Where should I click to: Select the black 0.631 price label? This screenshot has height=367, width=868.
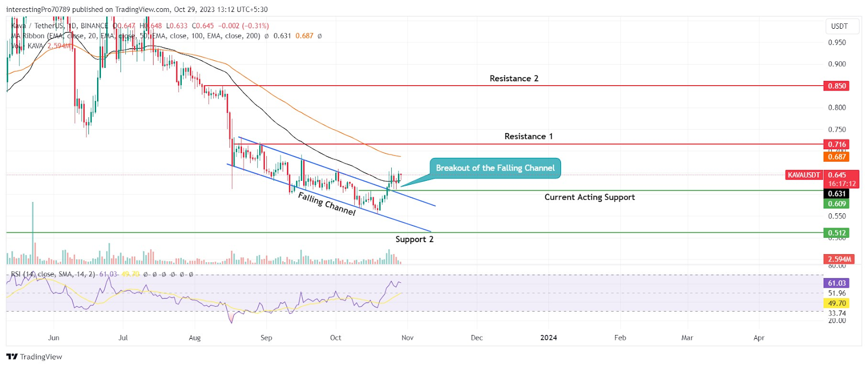837,194
